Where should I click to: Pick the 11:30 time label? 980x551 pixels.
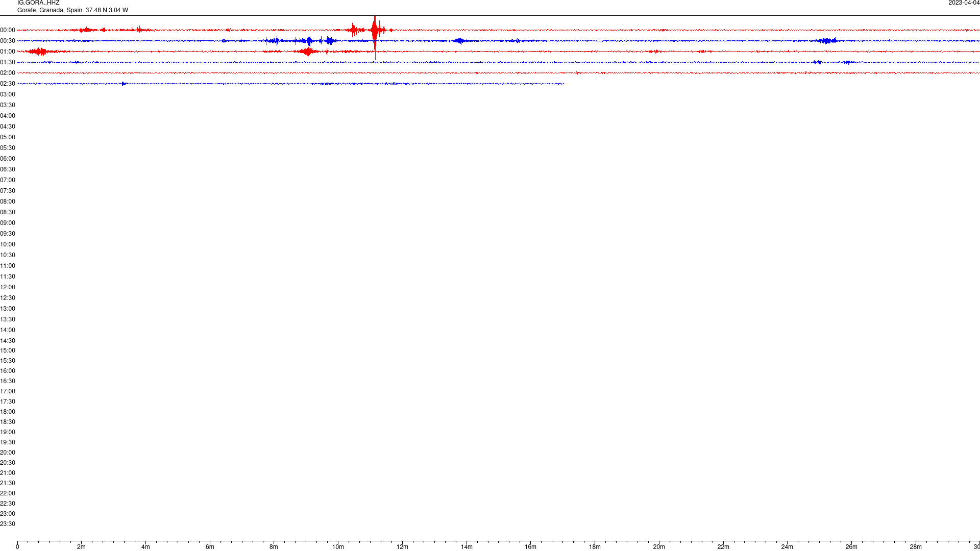[8, 277]
